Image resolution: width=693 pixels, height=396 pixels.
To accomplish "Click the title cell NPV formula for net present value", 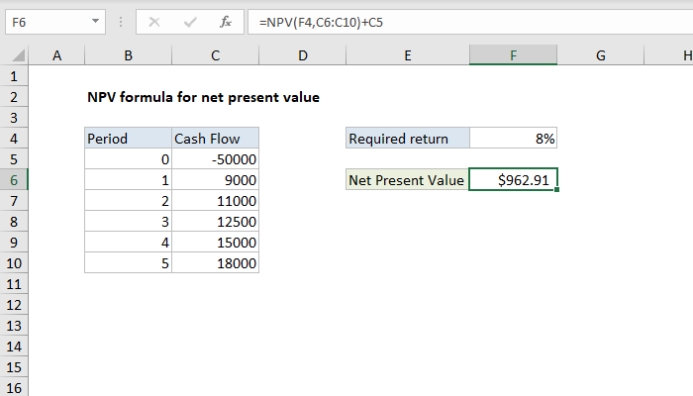I will [x=203, y=97].
